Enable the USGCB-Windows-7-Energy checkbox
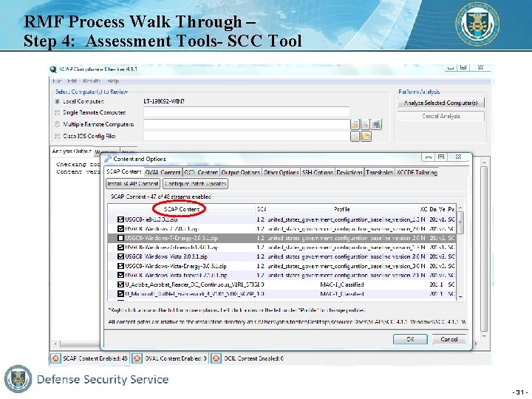 click(x=120, y=238)
